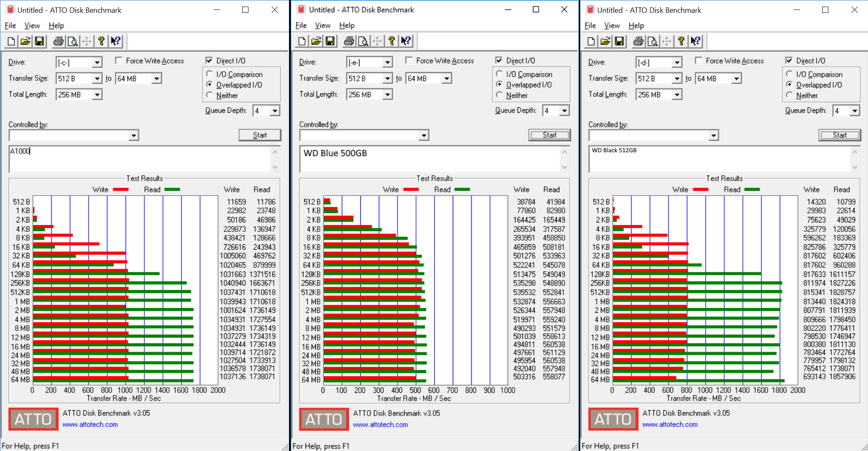Enable Force Write Access for drive [-c-]
Screen dimensions: 868x451
[119, 61]
